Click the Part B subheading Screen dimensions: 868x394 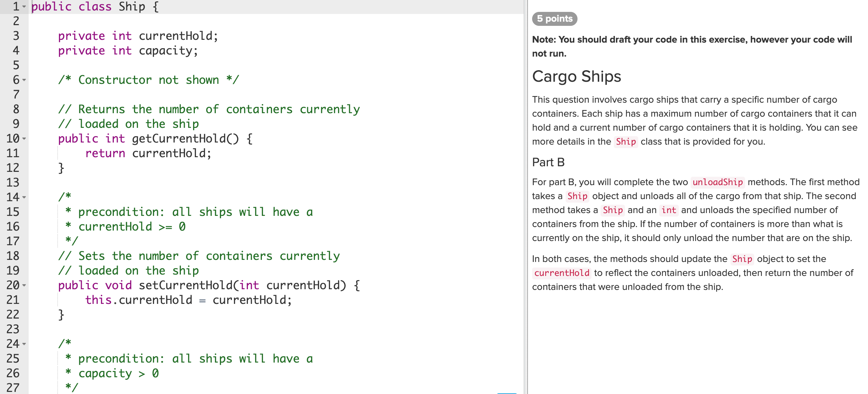(548, 162)
